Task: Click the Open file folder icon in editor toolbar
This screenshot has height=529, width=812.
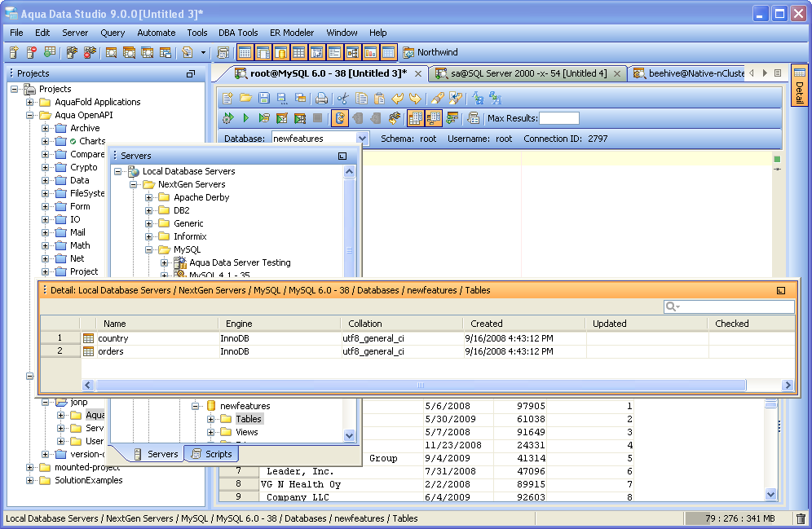Action: click(246, 99)
